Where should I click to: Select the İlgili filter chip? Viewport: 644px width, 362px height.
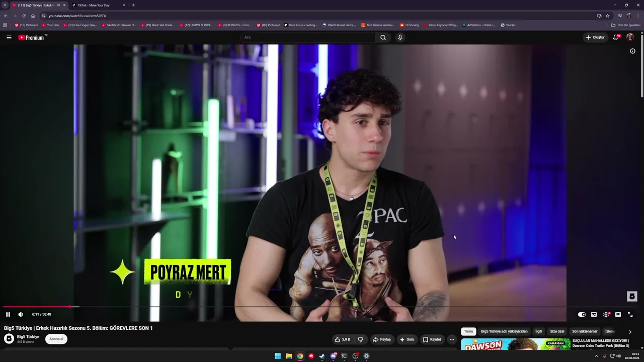(x=539, y=331)
